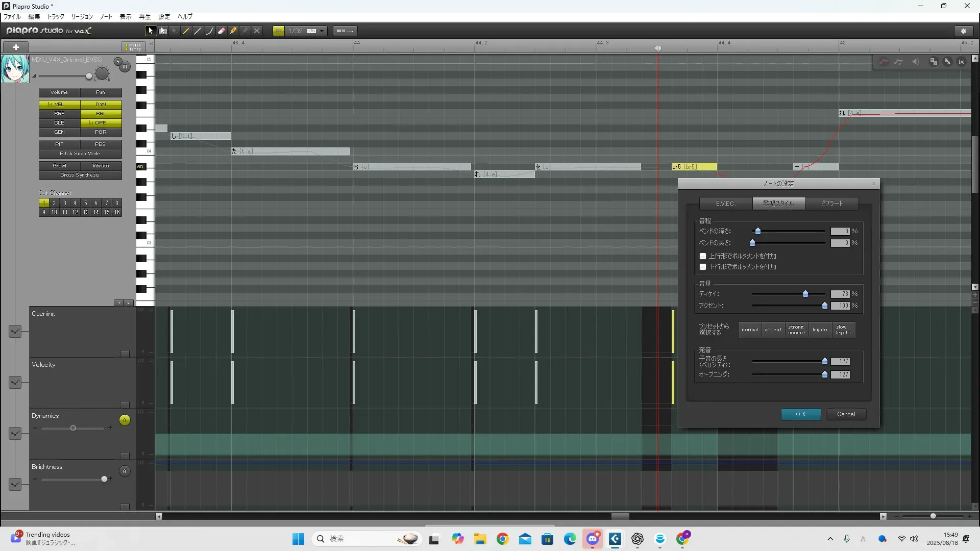Screen dimensions: 980x551
Task: Check the downward portamento checkbox
Action: pyautogui.click(x=703, y=267)
